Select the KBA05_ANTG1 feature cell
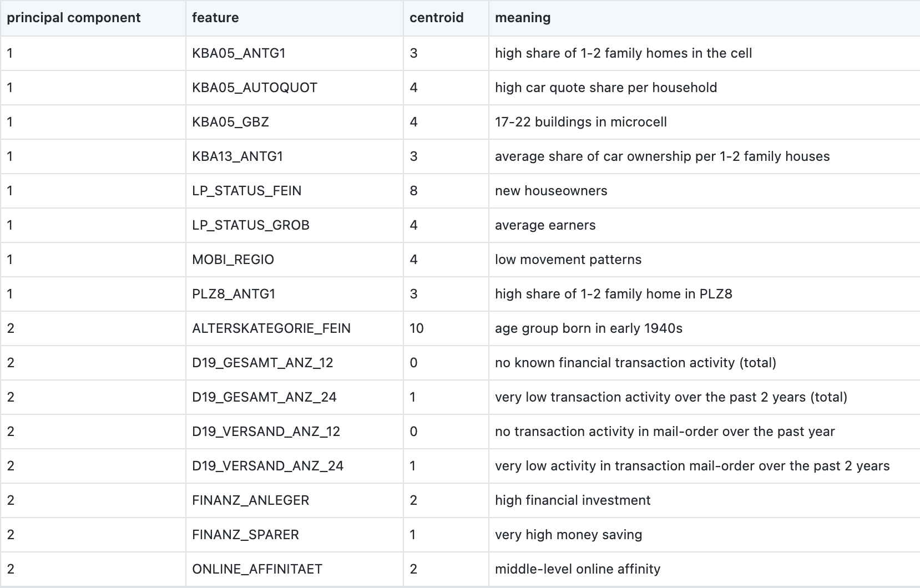This screenshot has height=588, width=920. tap(239, 53)
